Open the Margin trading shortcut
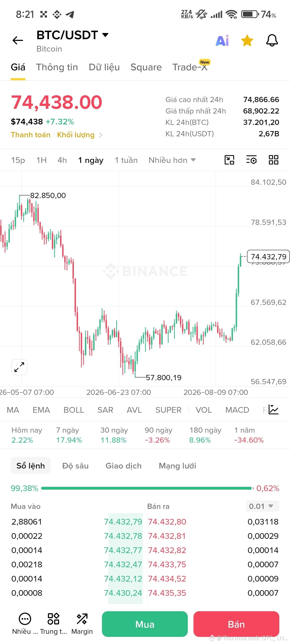290x644 pixels. (82, 624)
